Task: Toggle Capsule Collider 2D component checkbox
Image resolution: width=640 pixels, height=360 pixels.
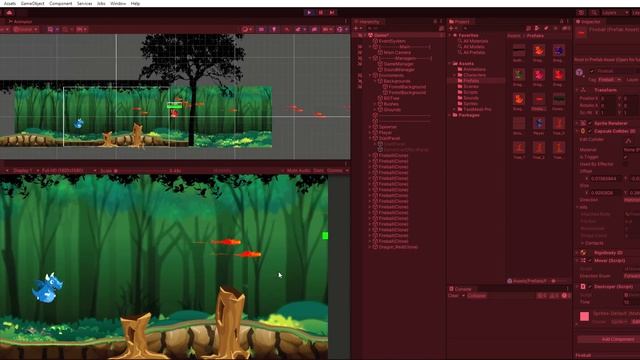Action: point(590,131)
